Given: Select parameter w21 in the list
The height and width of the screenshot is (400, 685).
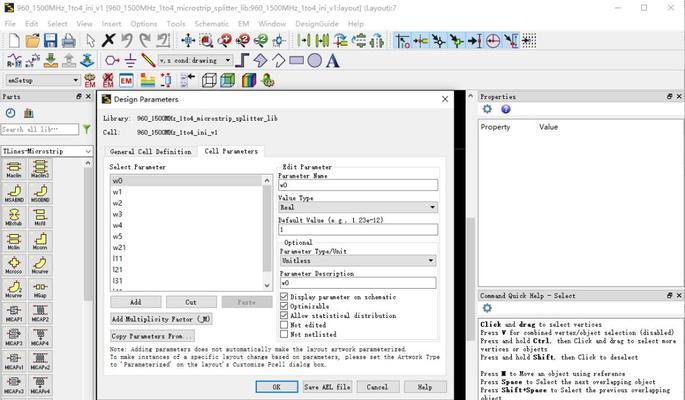Looking at the screenshot, I should click(x=119, y=247).
